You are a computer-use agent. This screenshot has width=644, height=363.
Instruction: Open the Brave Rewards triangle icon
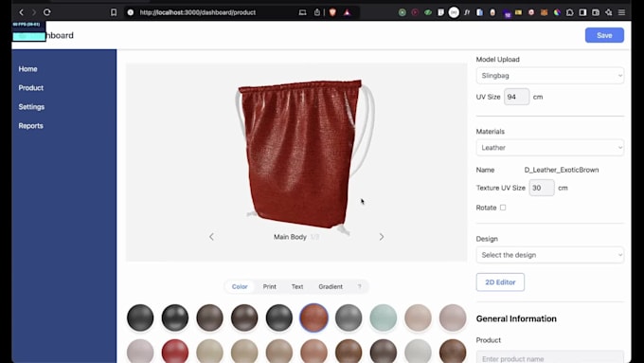347,12
